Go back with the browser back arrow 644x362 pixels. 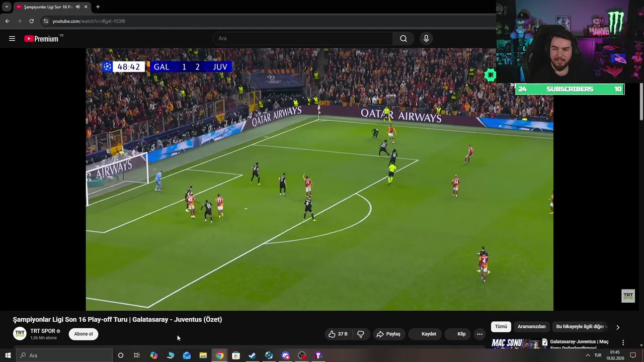[x=7, y=21]
